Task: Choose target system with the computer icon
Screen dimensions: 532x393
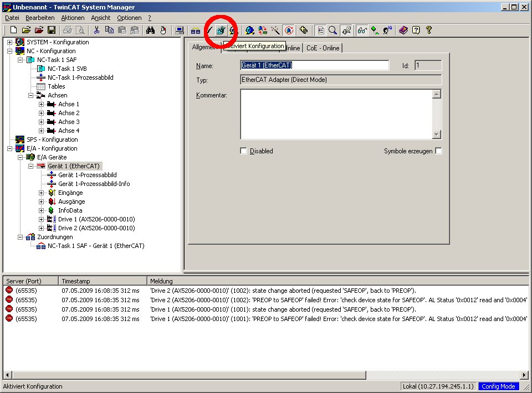Action: coord(180,30)
